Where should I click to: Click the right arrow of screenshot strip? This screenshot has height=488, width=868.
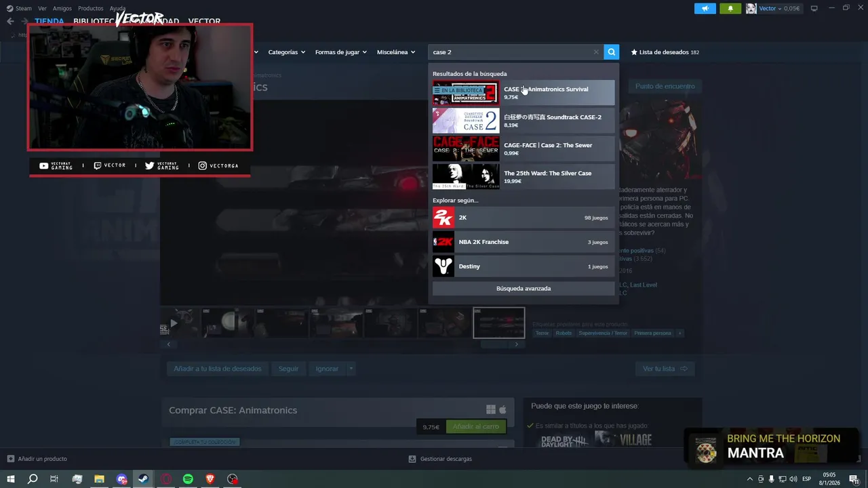click(x=517, y=344)
